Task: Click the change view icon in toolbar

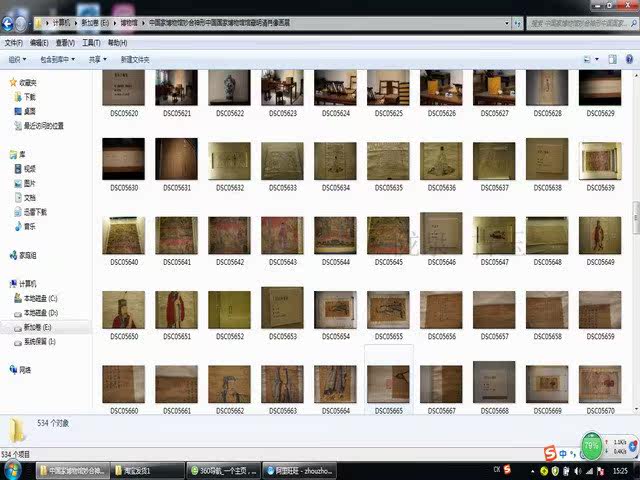Action: [587, 60]
